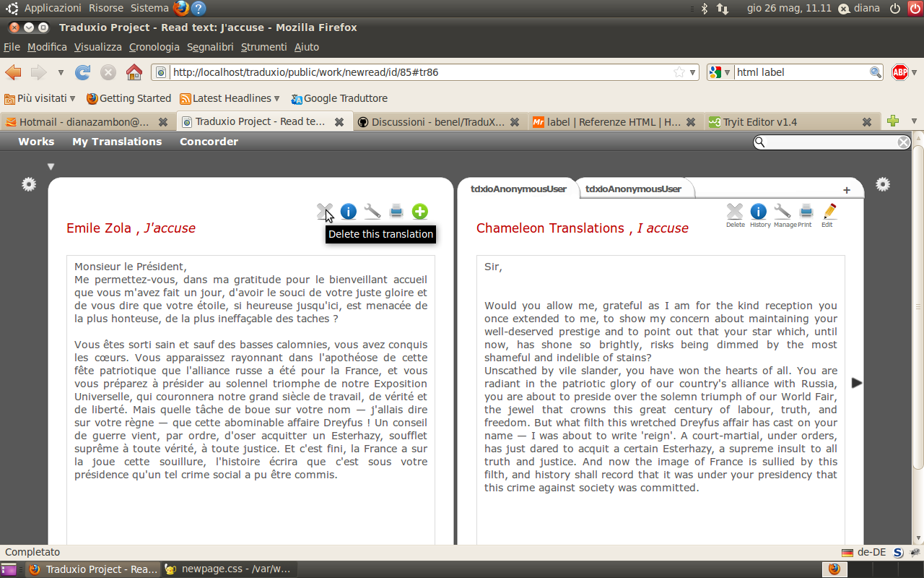Viewport: 924px width, 578px height.
Task: Open the Adblock Plus dropdown arrow
Action: point(914,72)
